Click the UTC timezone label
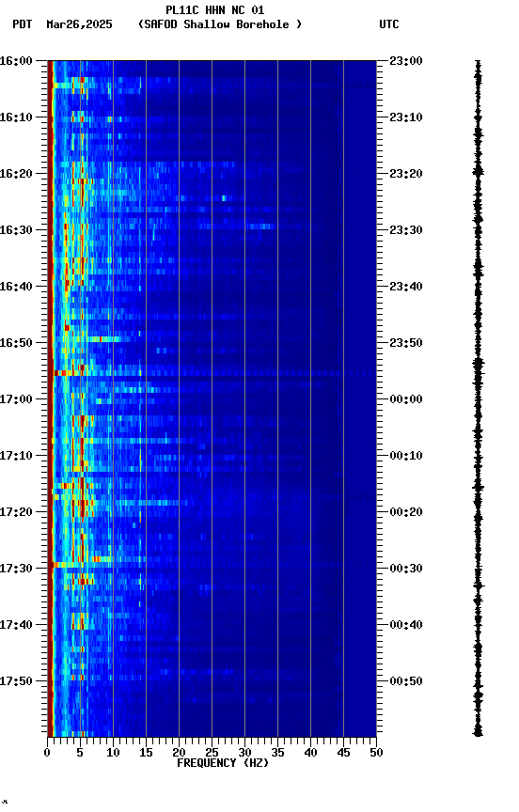This screenshot has width=519, height=812. 389,24
